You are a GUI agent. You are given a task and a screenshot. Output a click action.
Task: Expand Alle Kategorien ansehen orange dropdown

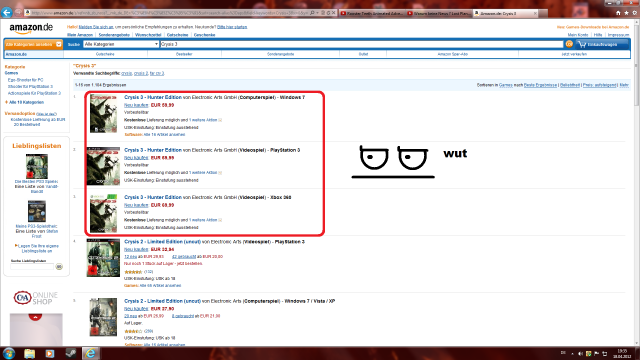pyautogui.click(x=33, y=44)
